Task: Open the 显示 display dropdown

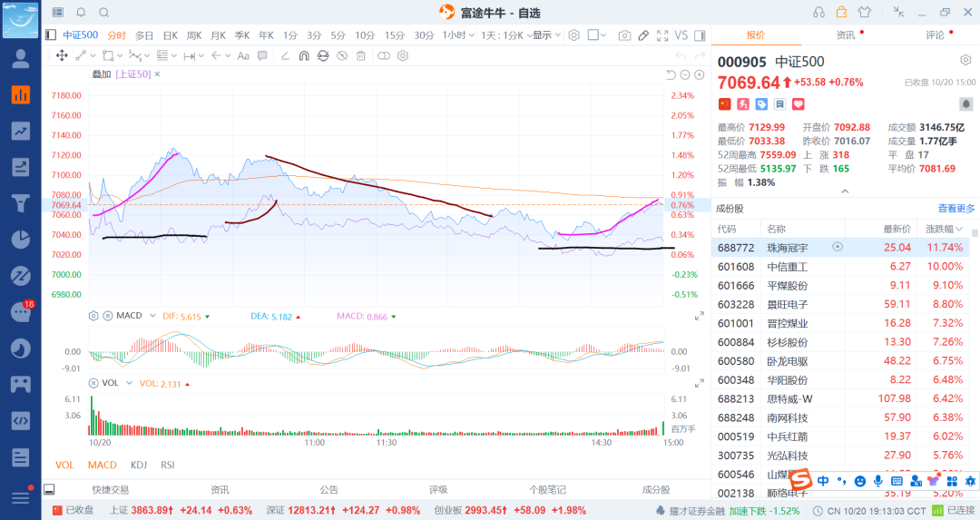Action: 547,35
